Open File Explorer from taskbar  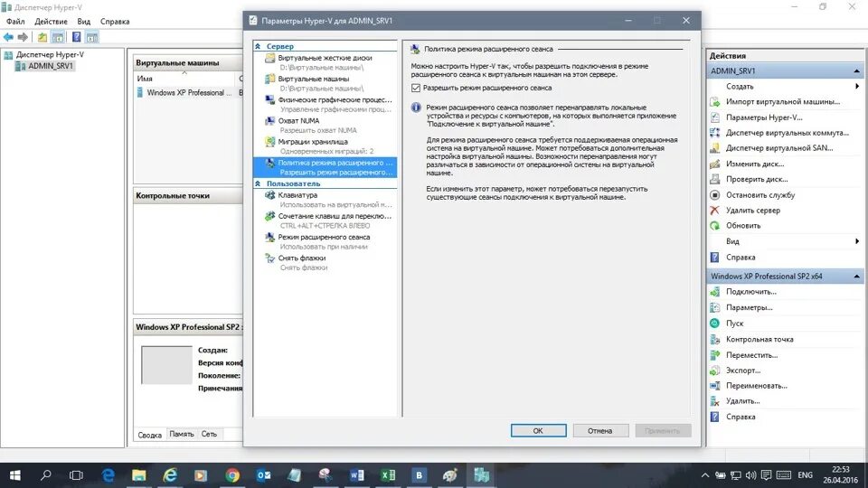[x=139, y=475]
